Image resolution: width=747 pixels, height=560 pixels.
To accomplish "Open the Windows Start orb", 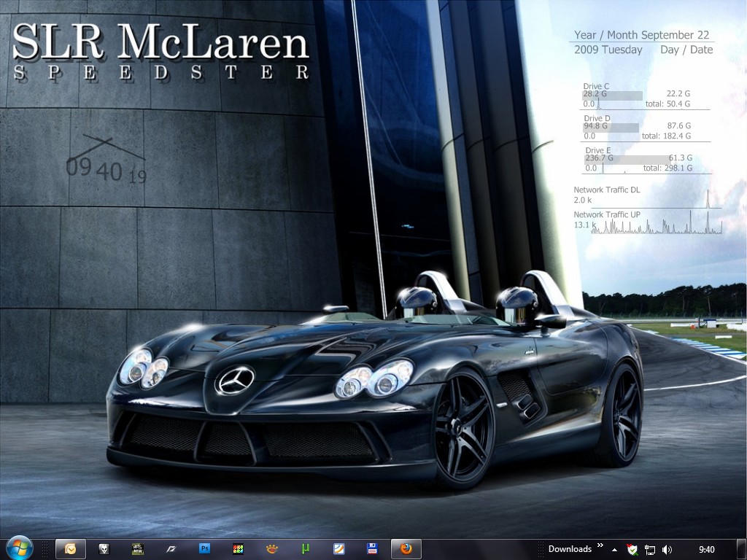I will (x=20, y=548).
